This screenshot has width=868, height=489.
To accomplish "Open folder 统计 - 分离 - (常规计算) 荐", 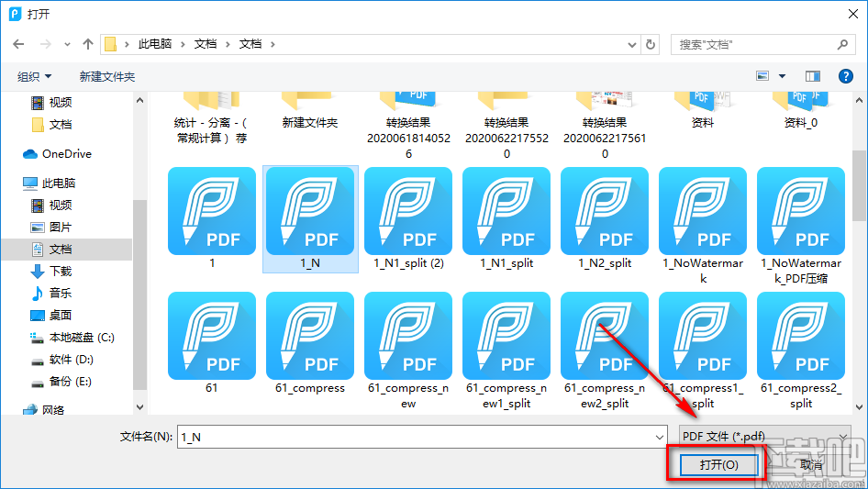I will 212,118.
